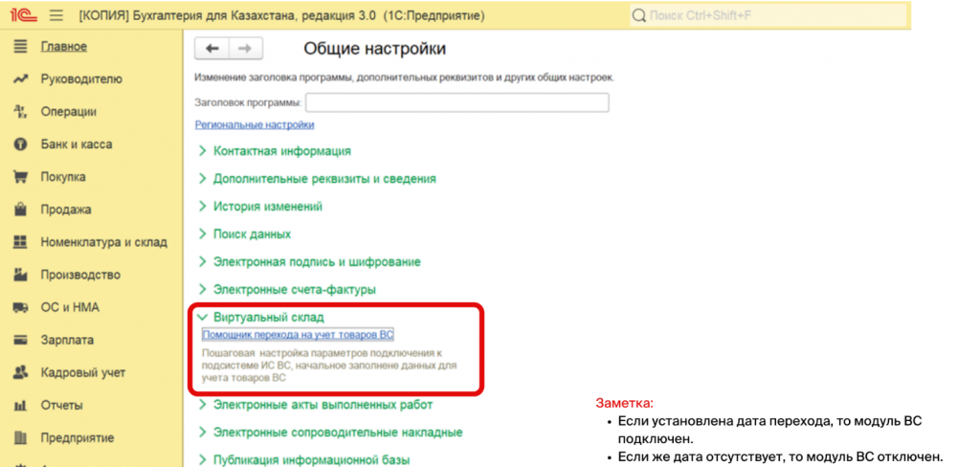This screenshot has height=467, width=980.
Task: Click the ОС и НМА truck icon
Action: point(21,307)
